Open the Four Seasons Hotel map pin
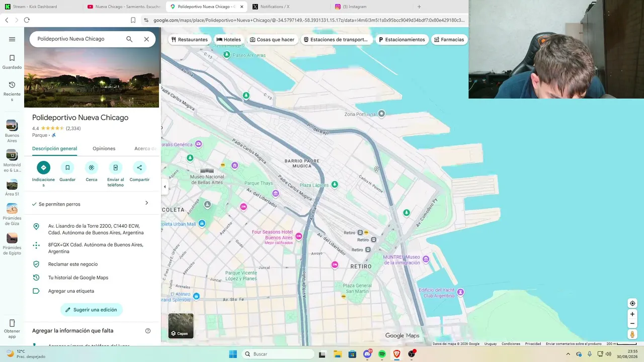The width and height of the screenshot is (644, 362). [299, 236]
